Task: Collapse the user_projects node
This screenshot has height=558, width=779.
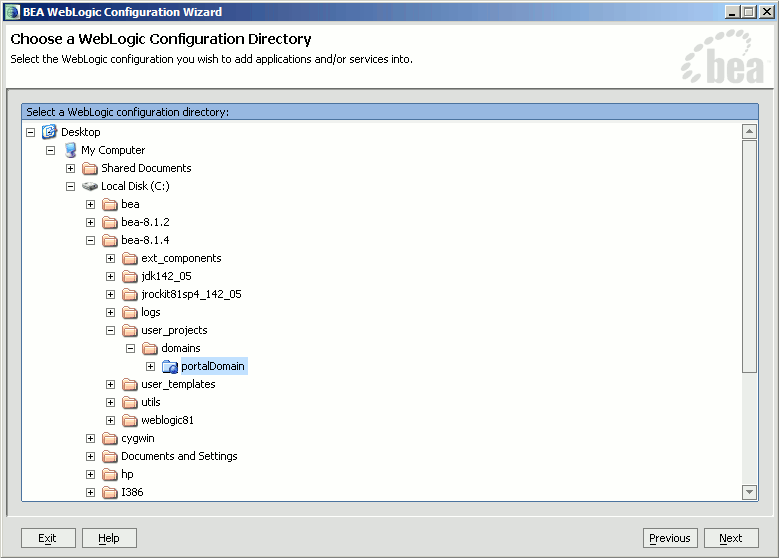Action: [110, 330]
